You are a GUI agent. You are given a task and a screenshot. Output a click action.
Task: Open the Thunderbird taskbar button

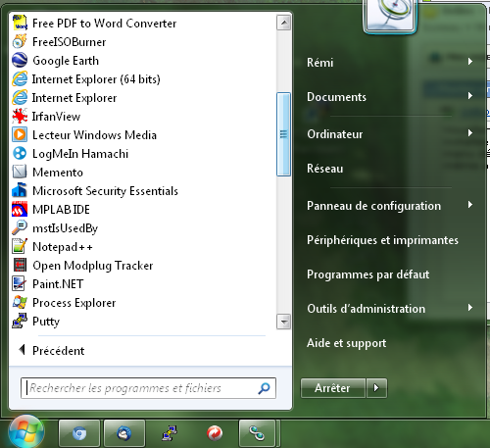tap(124, 433)
